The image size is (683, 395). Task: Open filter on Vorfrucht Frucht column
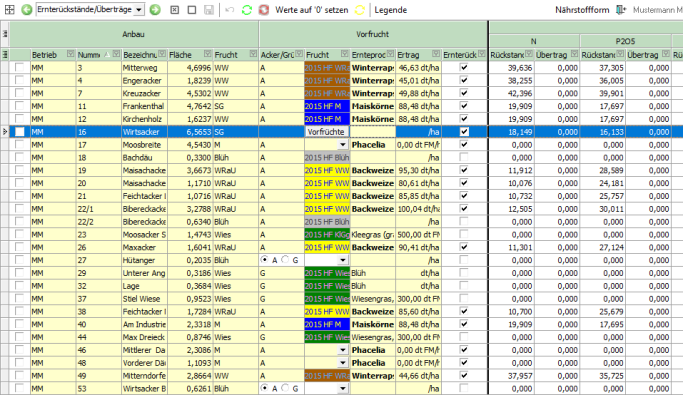point(345,54)
